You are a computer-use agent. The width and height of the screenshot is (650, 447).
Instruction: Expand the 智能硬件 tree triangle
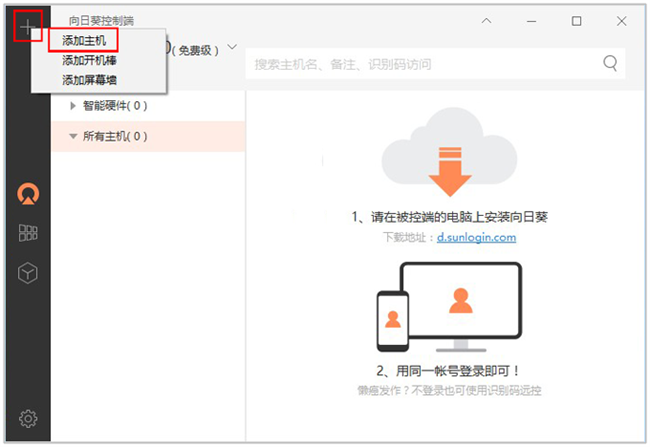73,105
